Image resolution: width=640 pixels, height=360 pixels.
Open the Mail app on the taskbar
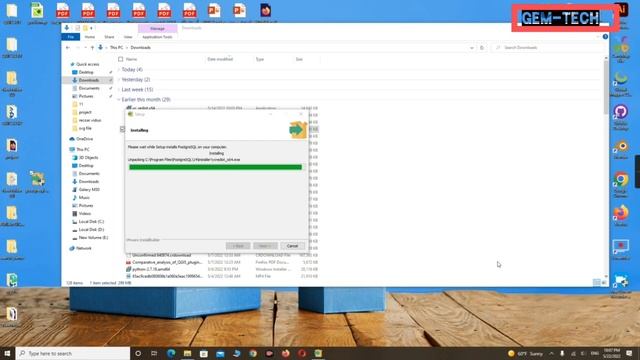point(220,353)
